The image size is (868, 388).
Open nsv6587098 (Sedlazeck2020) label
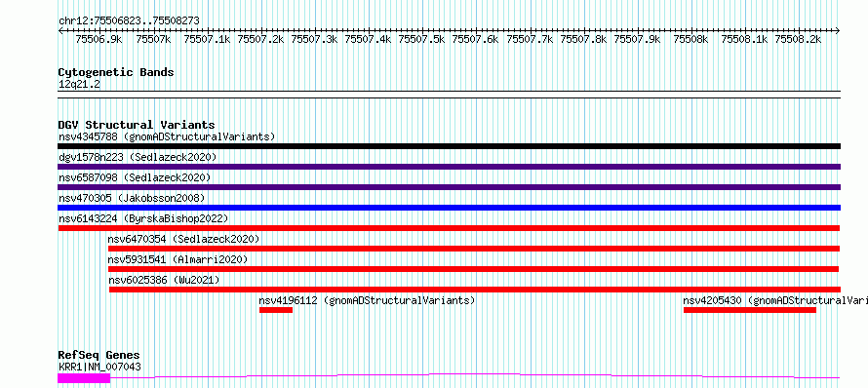tap(135, 177)
